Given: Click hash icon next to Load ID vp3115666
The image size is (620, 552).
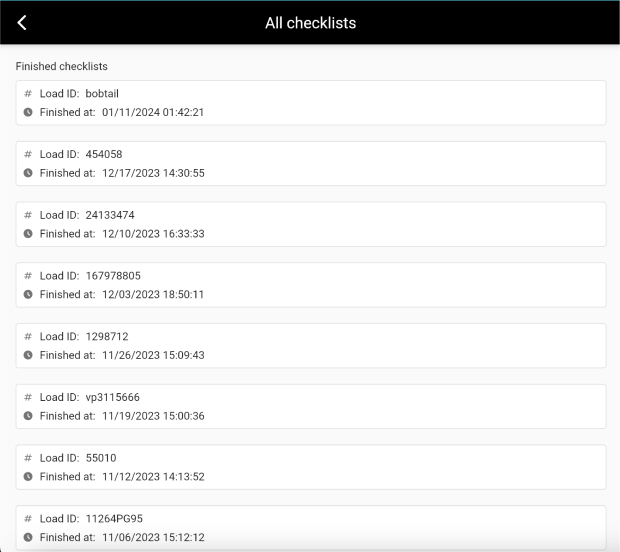Looking at the screenshot, I should point(28,398).
